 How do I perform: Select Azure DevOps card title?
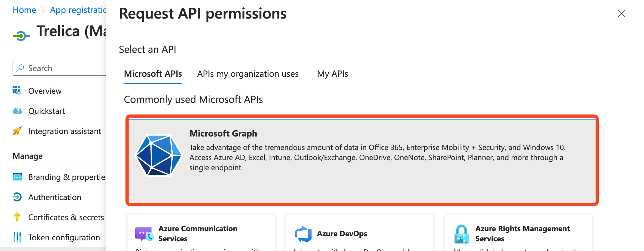pyautogui.click(x=342, y=233)
